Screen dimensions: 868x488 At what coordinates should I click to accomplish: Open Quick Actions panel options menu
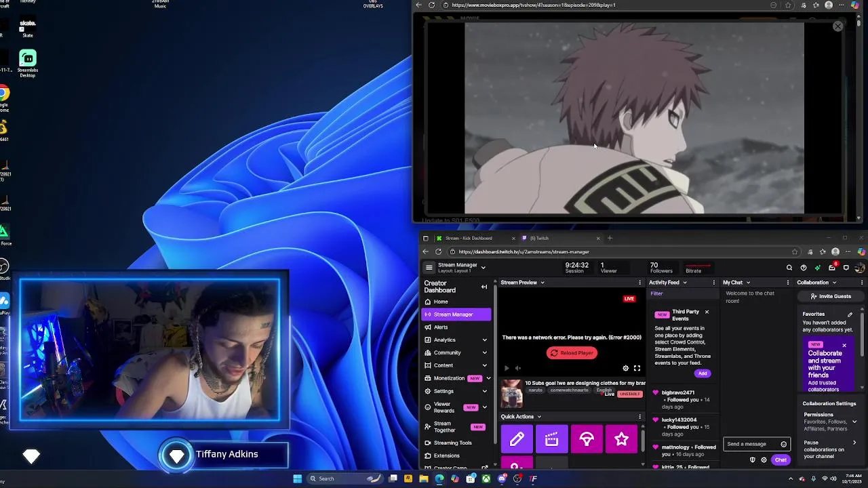tap(639, 417)
